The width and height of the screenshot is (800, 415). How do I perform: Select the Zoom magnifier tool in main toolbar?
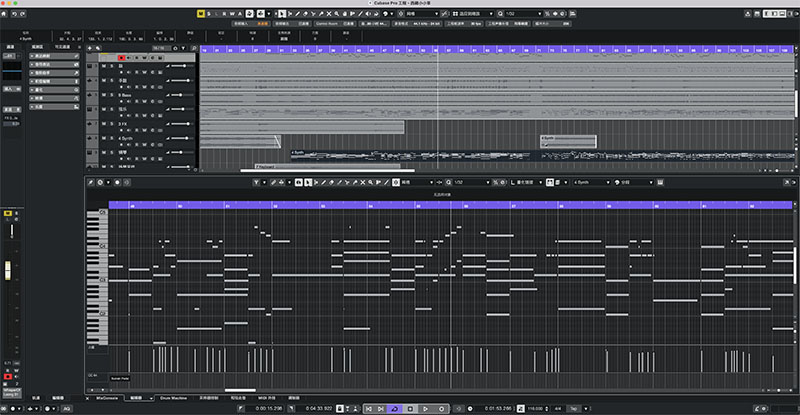tap(336, 14)
